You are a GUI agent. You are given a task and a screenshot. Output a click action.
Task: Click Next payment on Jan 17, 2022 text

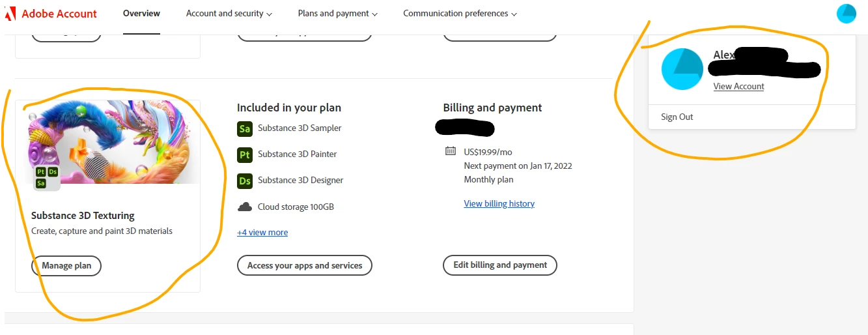518,166
